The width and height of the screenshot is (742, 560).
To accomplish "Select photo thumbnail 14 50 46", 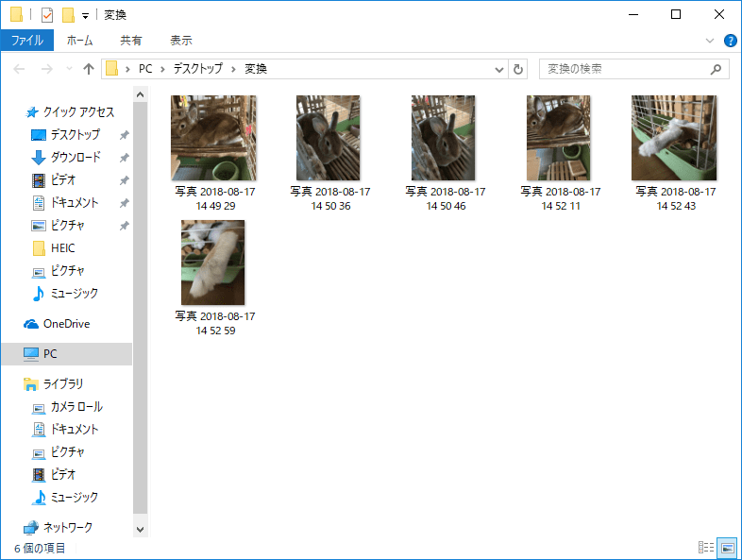I will click(x=443, y=138).
